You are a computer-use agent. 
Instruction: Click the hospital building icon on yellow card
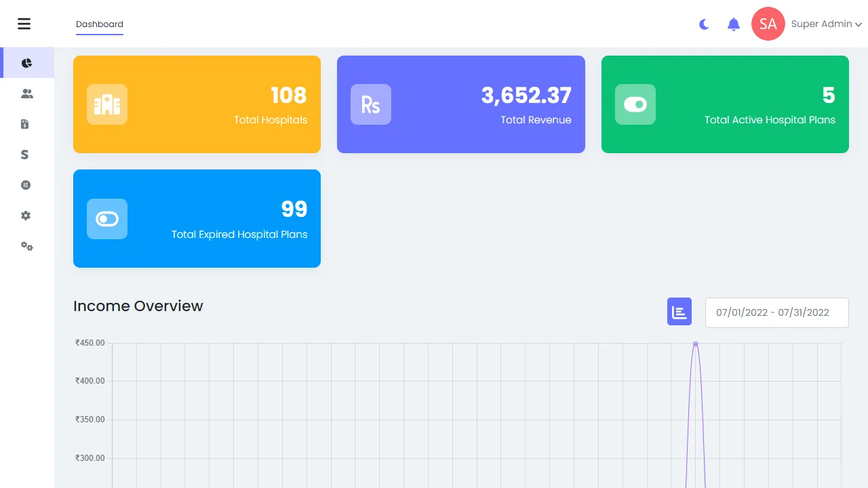[x=107, y=104]
